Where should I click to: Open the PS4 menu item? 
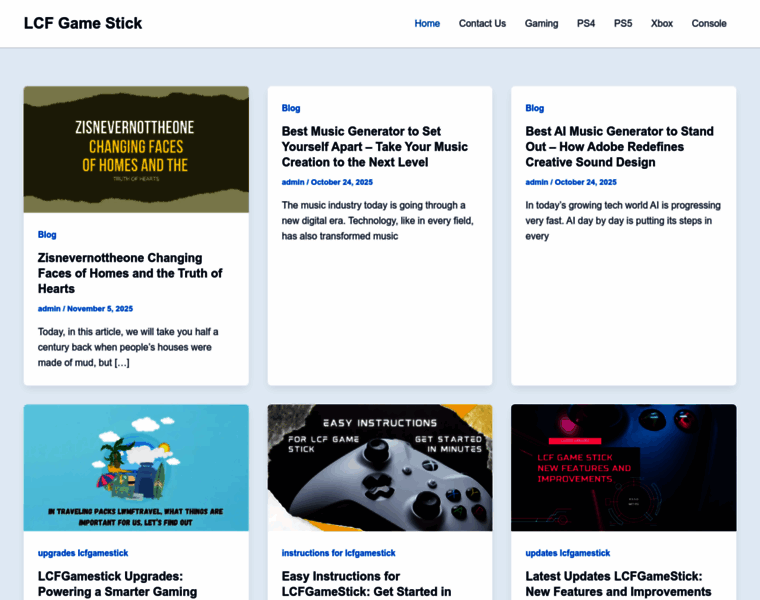(586, 23)
